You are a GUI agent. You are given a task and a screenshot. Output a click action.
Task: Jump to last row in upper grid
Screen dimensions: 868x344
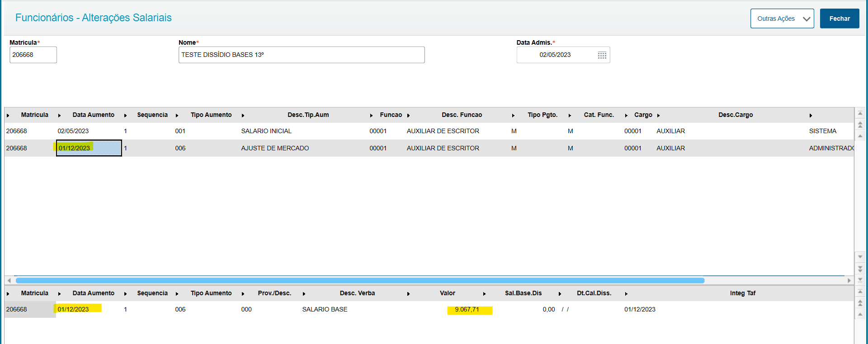pyautogui.click(x=860, y=279)
